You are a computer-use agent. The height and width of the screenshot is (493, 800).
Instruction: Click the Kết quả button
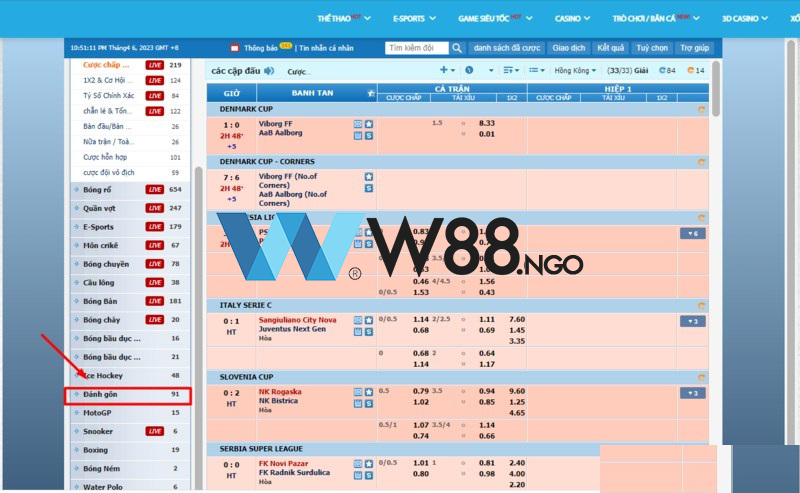(x=611, y=48)
